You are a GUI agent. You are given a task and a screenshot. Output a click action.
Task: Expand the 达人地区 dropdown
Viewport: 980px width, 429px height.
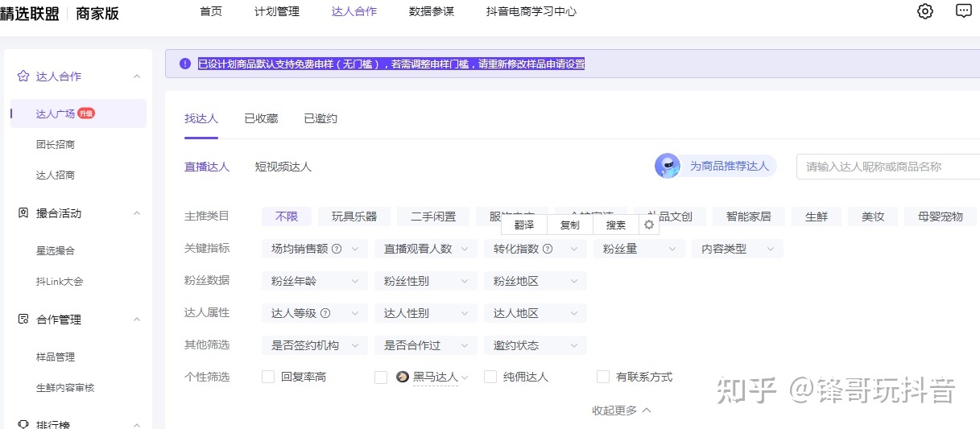coord(535,313)
